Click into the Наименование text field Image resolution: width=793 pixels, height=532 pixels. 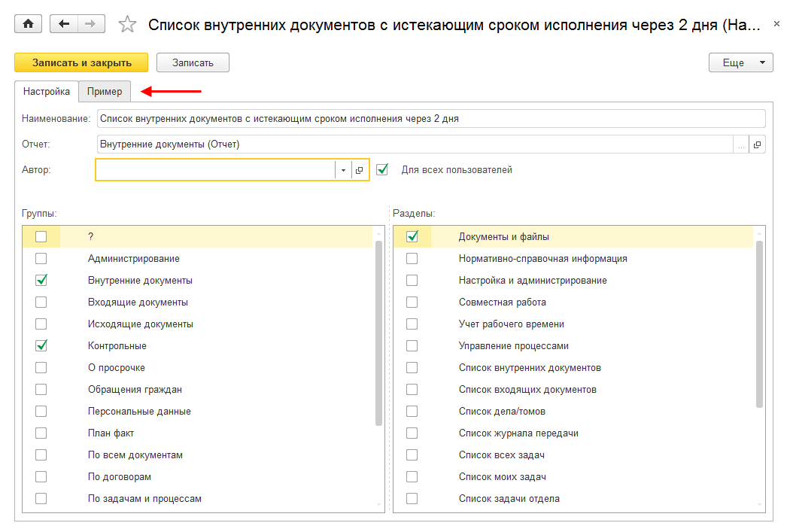(430, 119)
